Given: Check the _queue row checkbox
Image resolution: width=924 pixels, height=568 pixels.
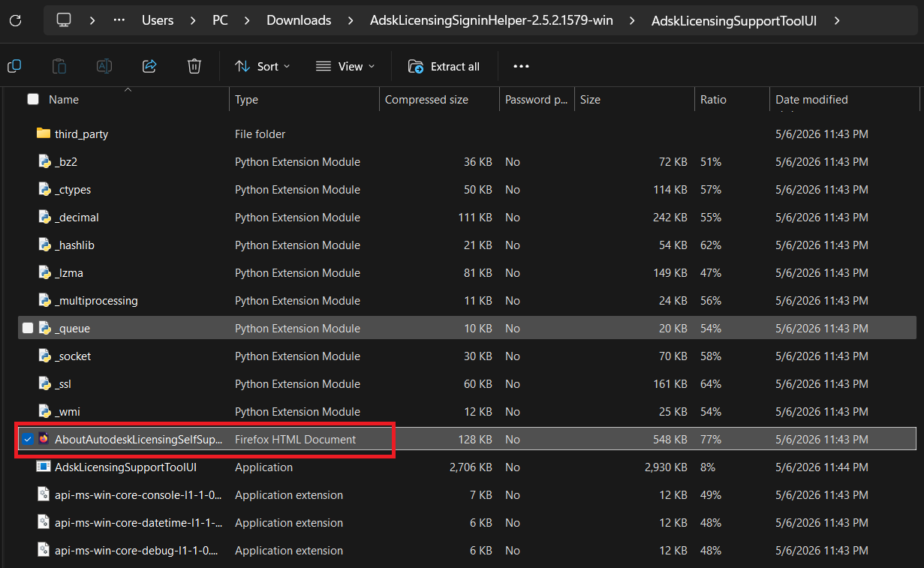Looking at the screenshot, I should (28, 328).
